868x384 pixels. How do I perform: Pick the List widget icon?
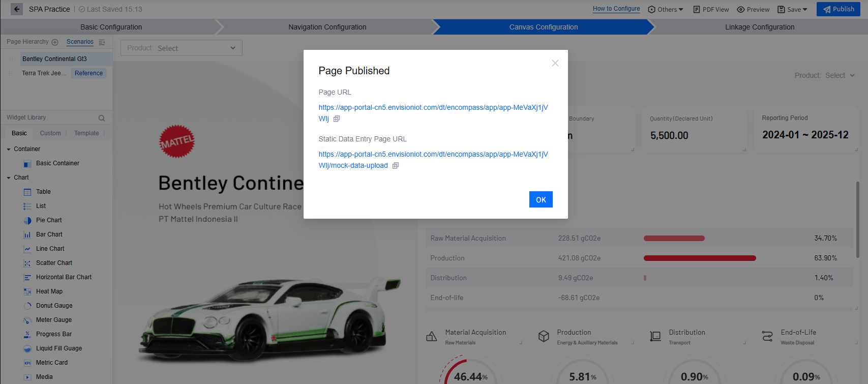tap(27, 206)
